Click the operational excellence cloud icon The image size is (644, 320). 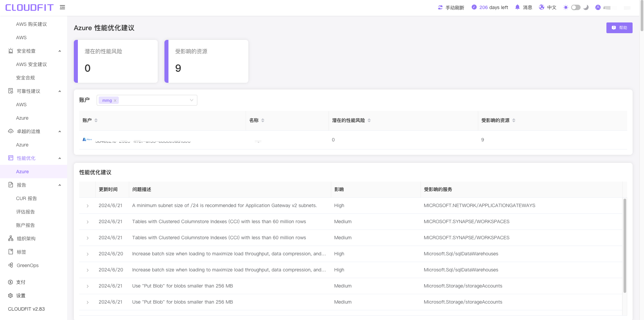click(11, 131)
